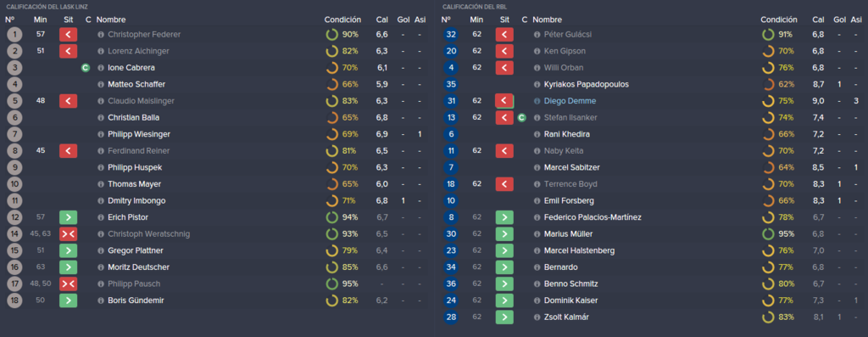868x337 pixels.
Task: Click red substituted-off icon for Terrence Boyd
Action: click(504, 184)
